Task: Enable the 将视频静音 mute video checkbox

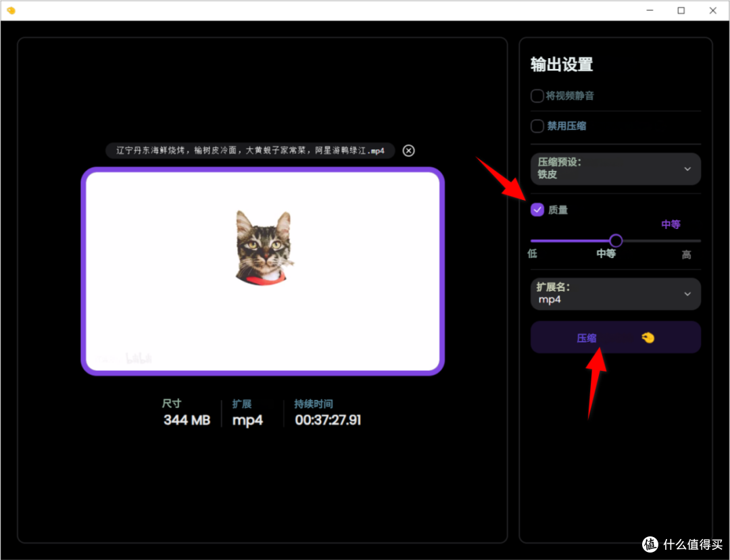Action: pyautogui.click(x=537, y=96)
